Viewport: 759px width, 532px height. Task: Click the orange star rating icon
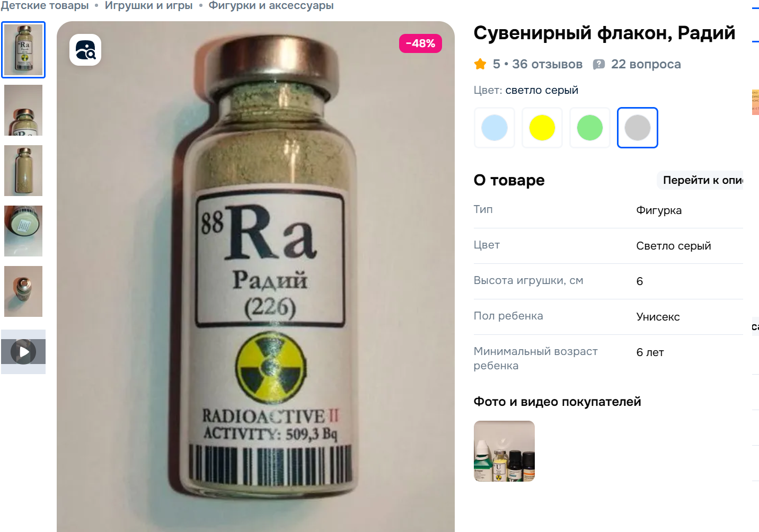(480, 64)
